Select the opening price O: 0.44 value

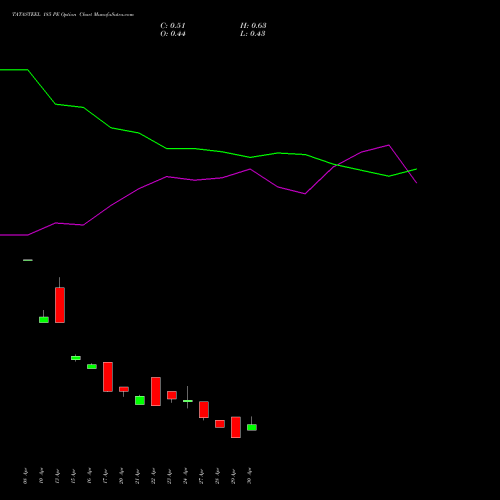(x=173, y=34)
